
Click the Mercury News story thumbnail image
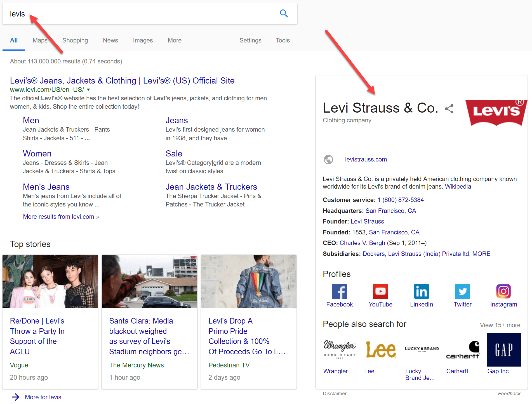150,281
